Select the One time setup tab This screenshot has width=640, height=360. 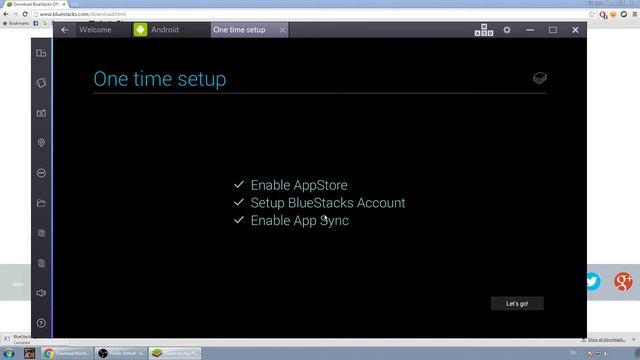tap(239, 30)
